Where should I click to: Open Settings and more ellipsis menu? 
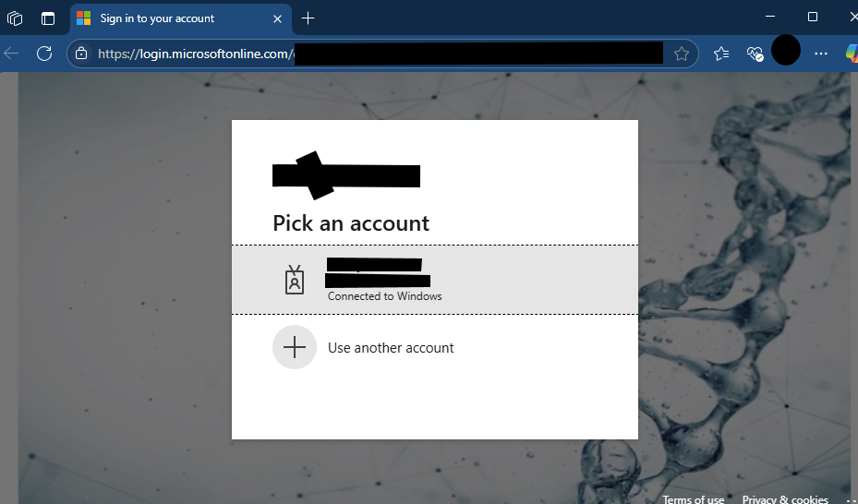[821, 54]
